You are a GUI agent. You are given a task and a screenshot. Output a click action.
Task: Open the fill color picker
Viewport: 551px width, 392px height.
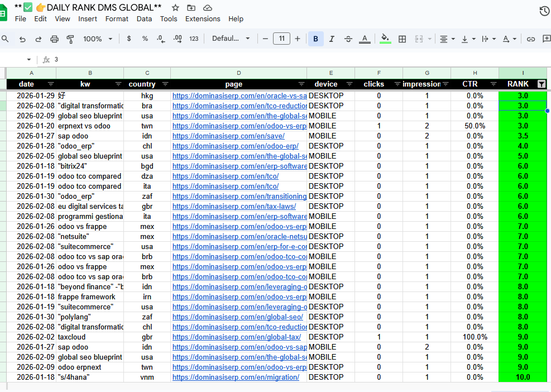[x=385, y=39]
